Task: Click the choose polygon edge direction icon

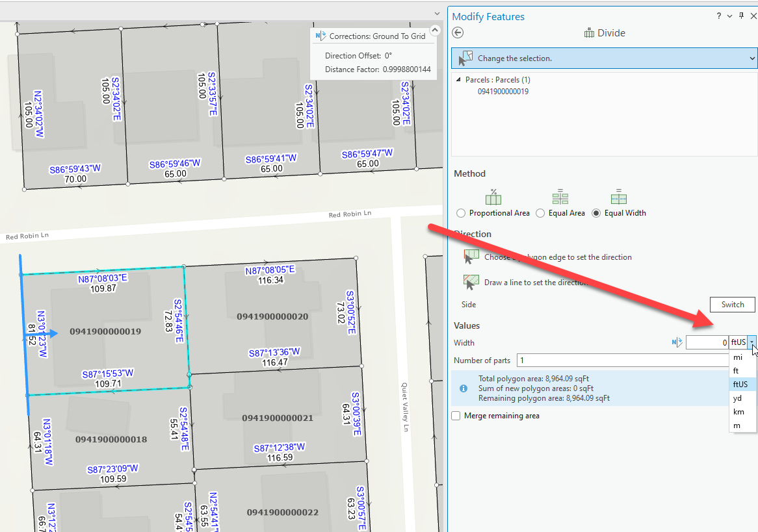Action: 471,256
